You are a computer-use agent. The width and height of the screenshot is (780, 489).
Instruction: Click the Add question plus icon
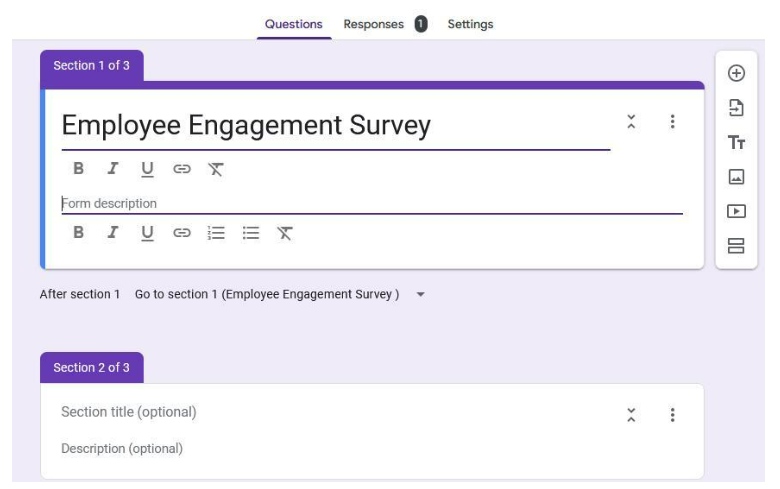point(736,73)
